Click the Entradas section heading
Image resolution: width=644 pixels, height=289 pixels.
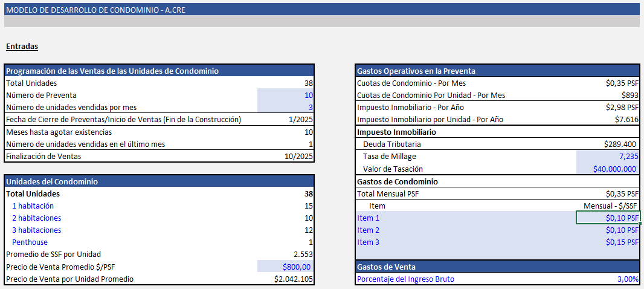[22, 46]
